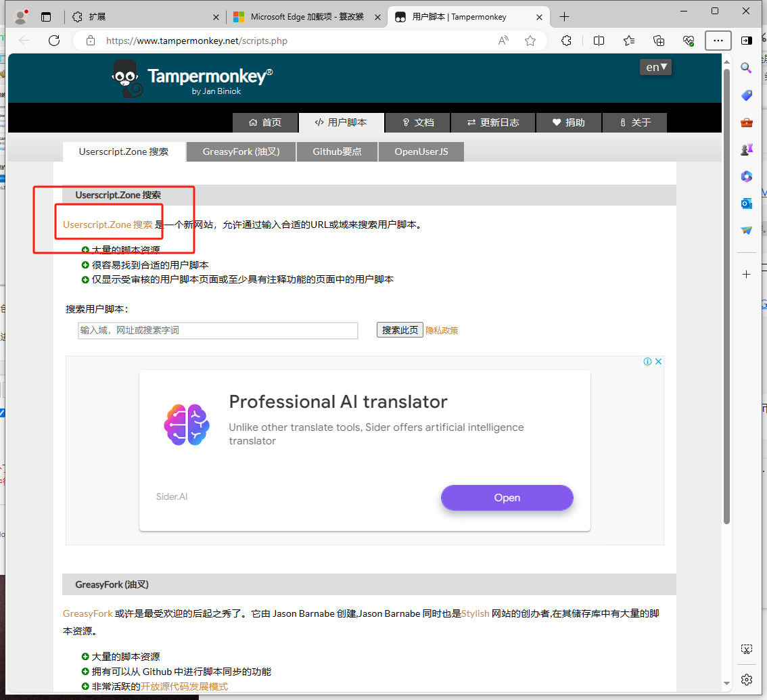Open the 文档 navigation menu item
This screenshot has width=767, height=700.
417,122
